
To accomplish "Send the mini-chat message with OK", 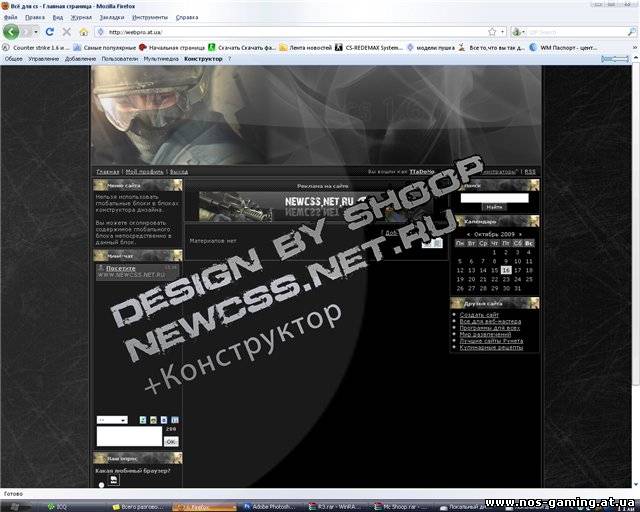I will pos(171,441).
